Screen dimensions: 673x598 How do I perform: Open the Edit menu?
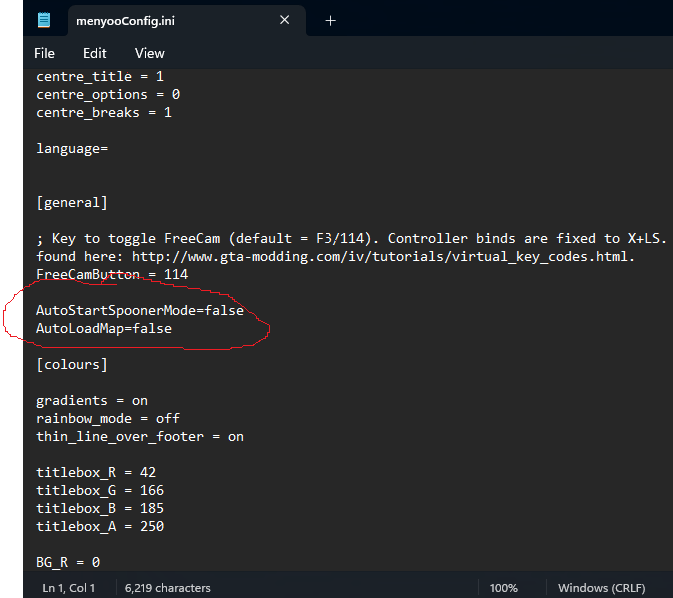95,53
